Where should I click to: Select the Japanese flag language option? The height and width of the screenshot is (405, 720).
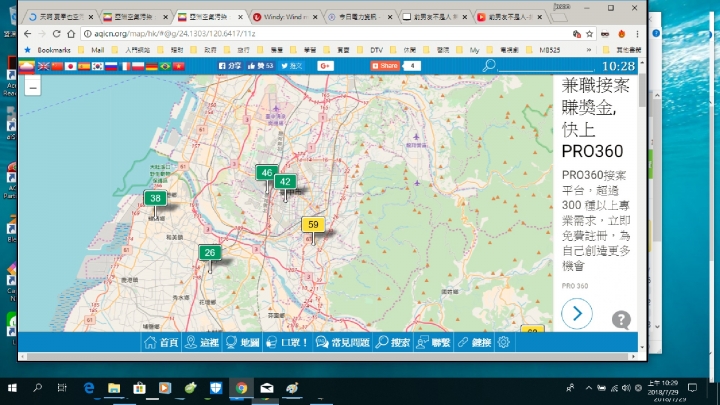click(71, 66)
